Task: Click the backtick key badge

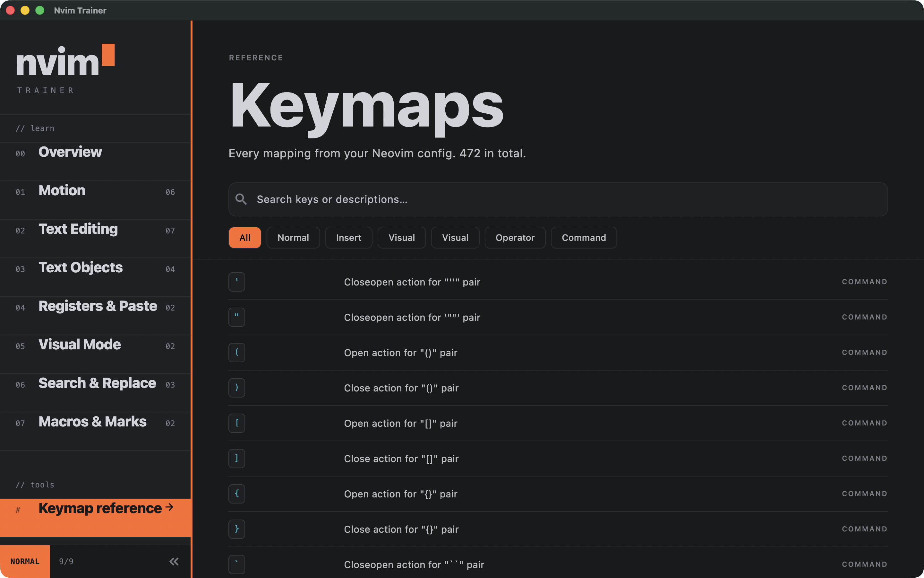Action: 237,564
